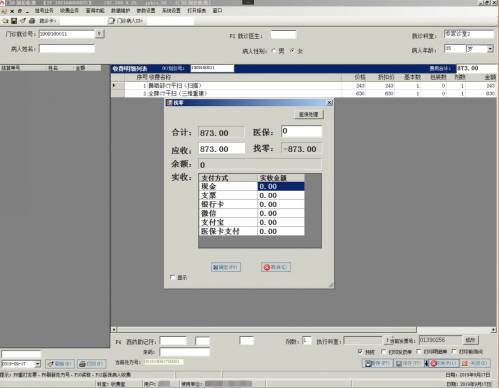Click the 门诊病人ID notepad icon
This screenshot has width=499, height=389.
(x=112, y=21)
